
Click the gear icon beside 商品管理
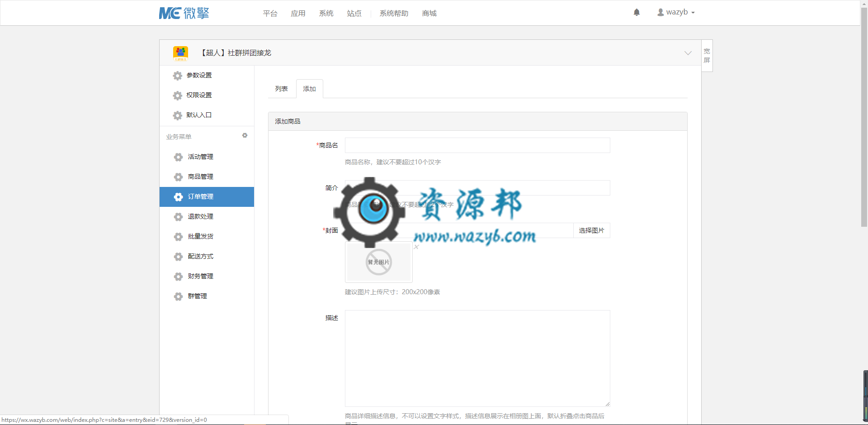point(179,177)
